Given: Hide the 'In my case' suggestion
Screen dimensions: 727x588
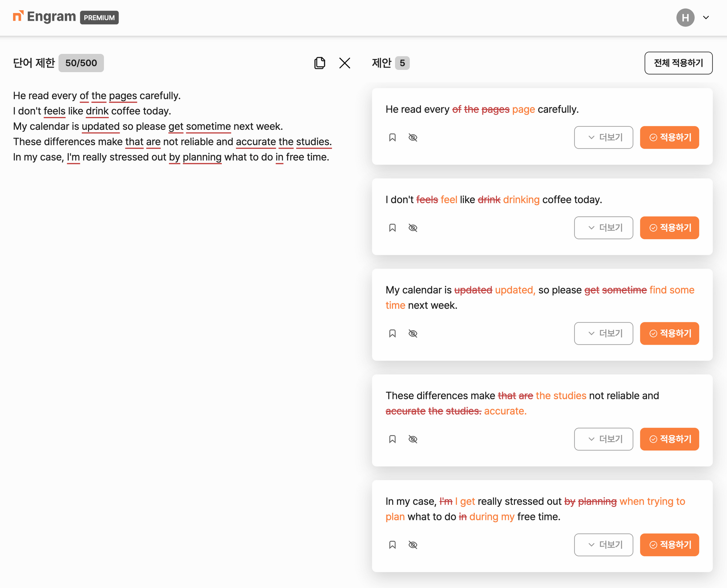Looking at the screenshot, I should pos(413,545).
